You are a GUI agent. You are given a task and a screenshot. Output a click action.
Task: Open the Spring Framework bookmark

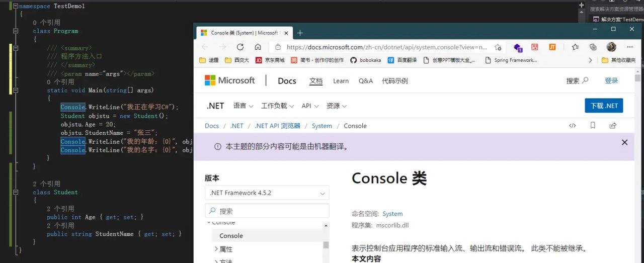tap(511, 60)
